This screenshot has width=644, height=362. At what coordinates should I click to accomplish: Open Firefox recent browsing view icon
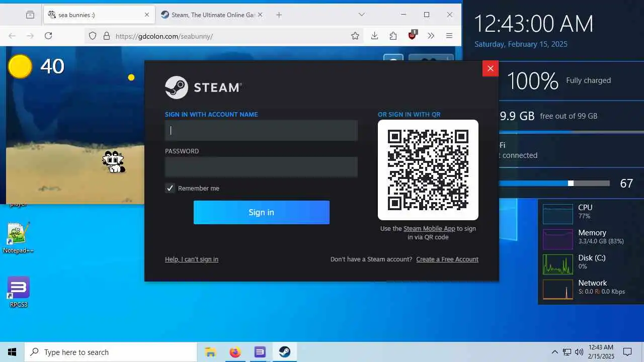pyautogui.click(x=30, y=15)
